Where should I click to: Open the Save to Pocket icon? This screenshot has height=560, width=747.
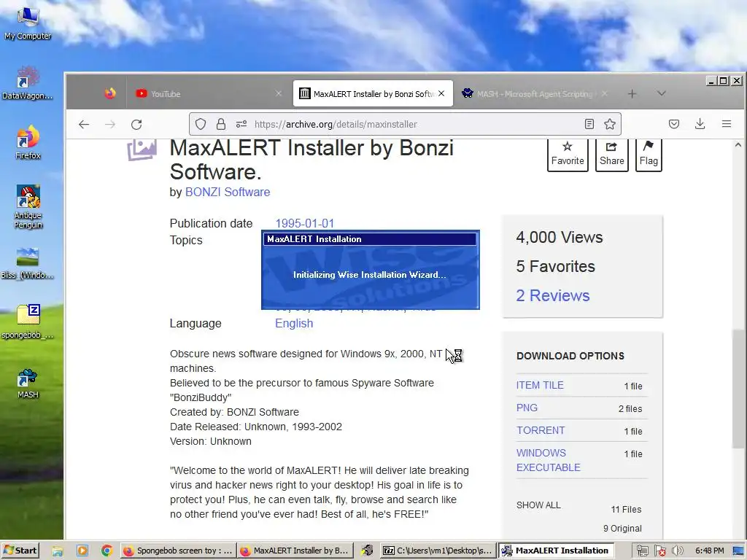pos(673,124)
